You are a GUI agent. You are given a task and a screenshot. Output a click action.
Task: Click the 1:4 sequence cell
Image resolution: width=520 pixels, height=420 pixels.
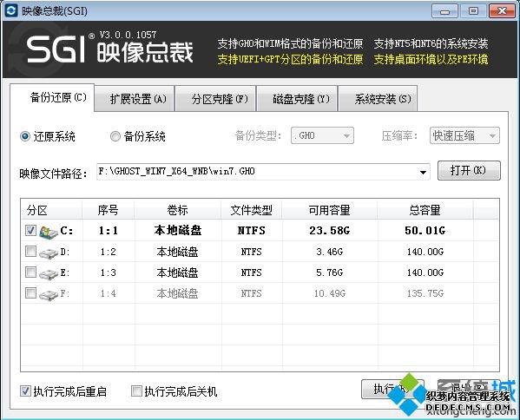109,293
